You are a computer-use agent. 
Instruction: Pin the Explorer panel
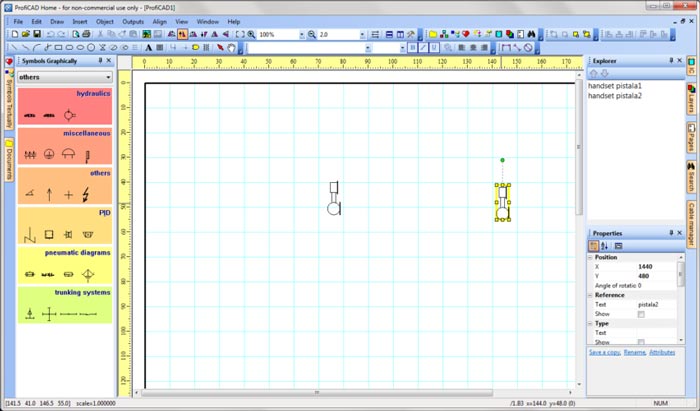[671, 60]
